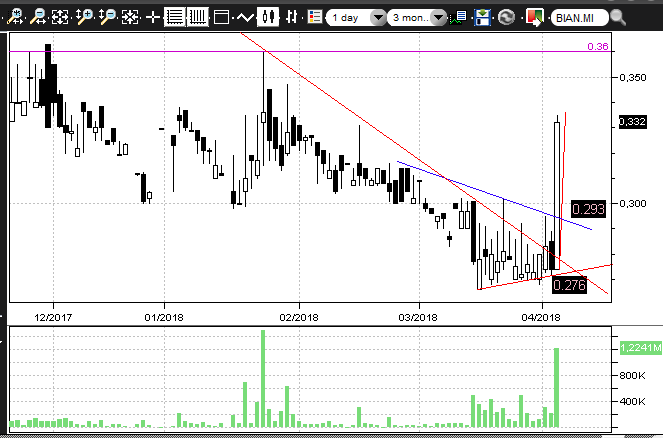Toggle vertical grid lines

point(197,17)
